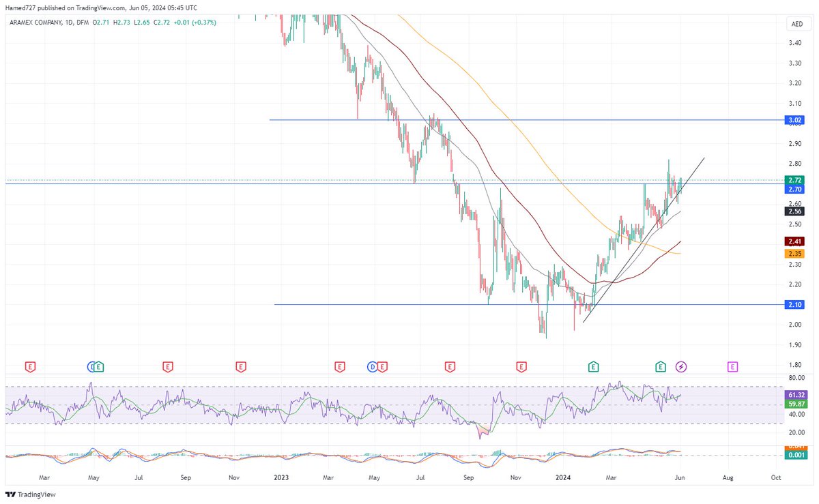Click the 3.40 tick on price axis
The width and height of the screenshot is (819, 504).
[x=794, y=43]
